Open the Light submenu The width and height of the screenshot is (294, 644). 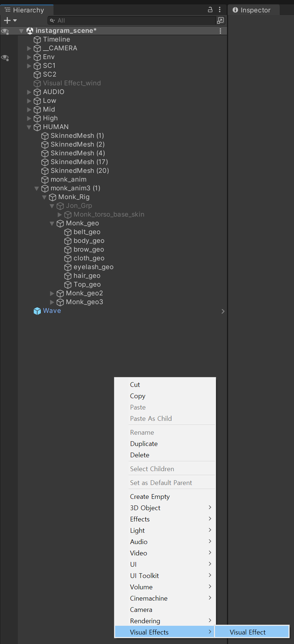165,531
